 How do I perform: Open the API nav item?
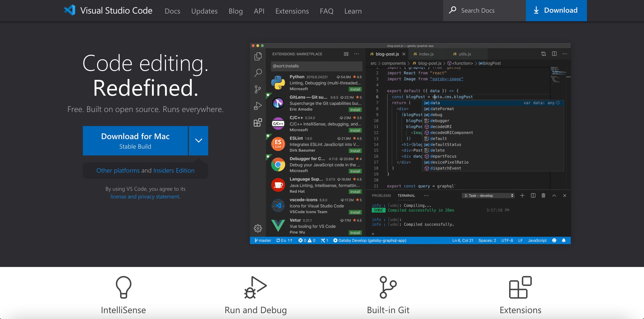point(259,11)
